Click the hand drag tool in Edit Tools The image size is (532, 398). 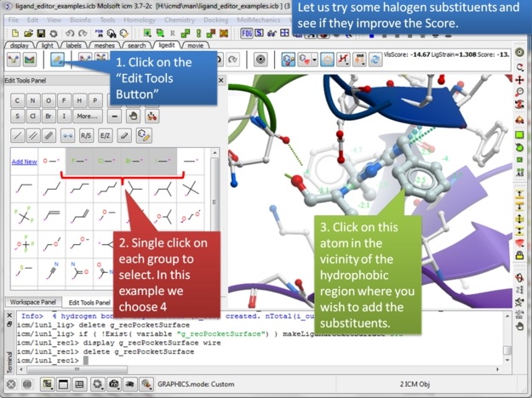tap(133, 117)
